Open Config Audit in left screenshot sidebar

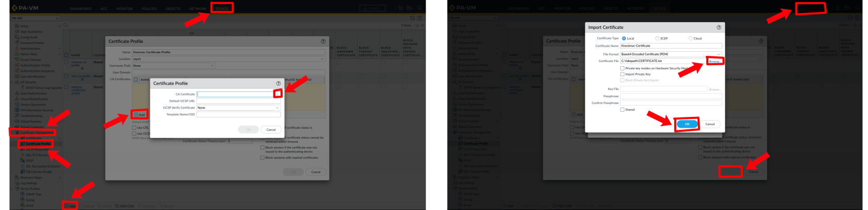point(28,37)
